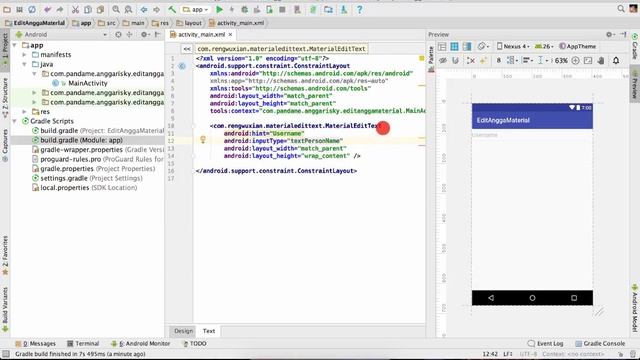This screenshot has height=360, width=640.
Task: Click Infer Constraints sparkle icon
Action: point(483,60)
